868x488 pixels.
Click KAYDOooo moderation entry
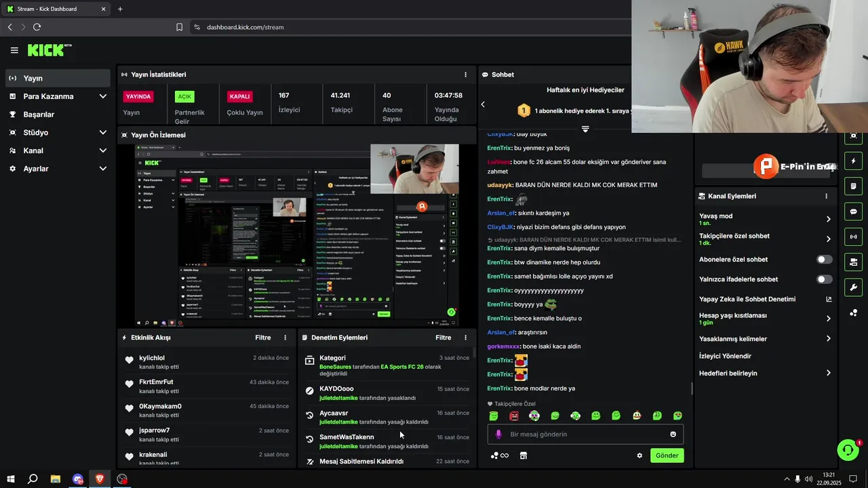pyautogui.click(x=387, y=393)
